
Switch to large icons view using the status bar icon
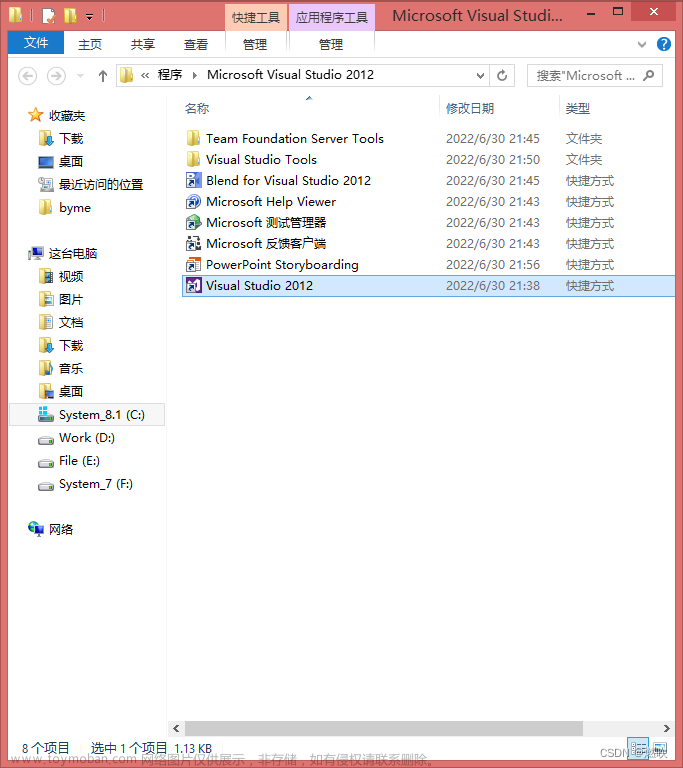pos(659,748)
